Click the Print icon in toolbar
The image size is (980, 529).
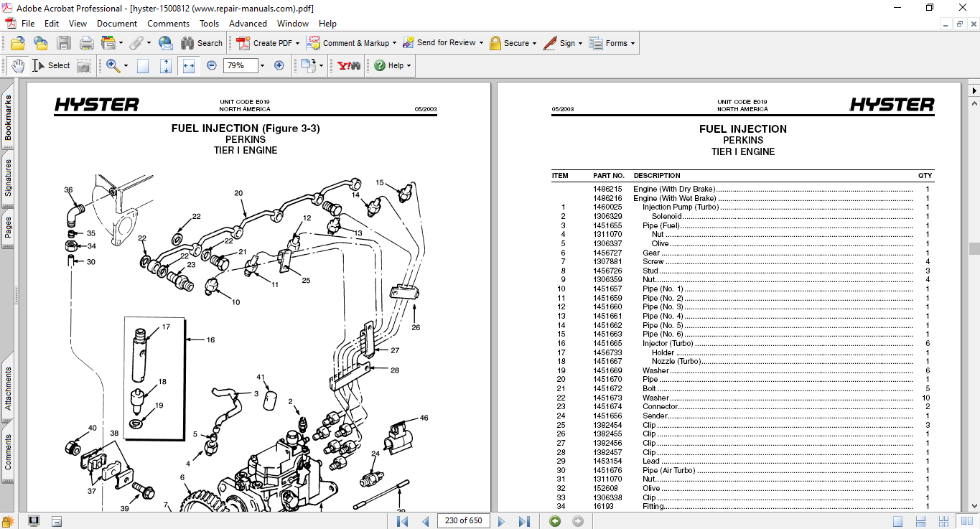pos(87,43)
